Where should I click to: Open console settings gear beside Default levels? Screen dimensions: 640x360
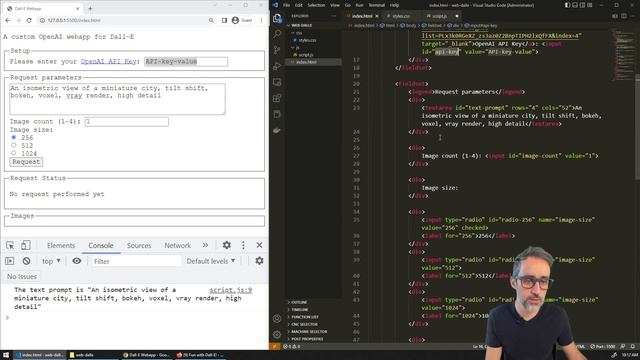point(259,261)
